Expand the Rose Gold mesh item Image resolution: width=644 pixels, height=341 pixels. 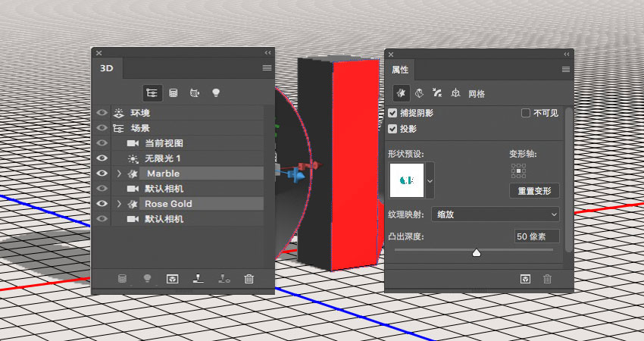[119, 204]
